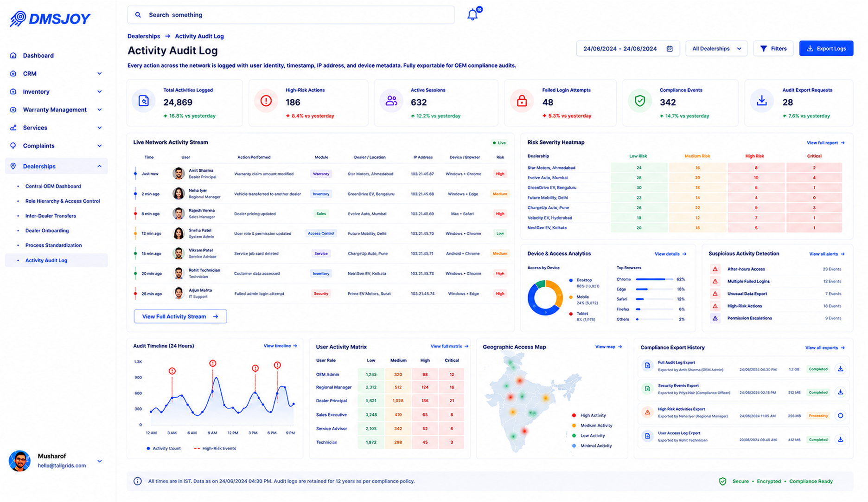Click Export Logs button
Image resolution: width=868 pixels, height=502 pixels.
[x=826, y=49]
